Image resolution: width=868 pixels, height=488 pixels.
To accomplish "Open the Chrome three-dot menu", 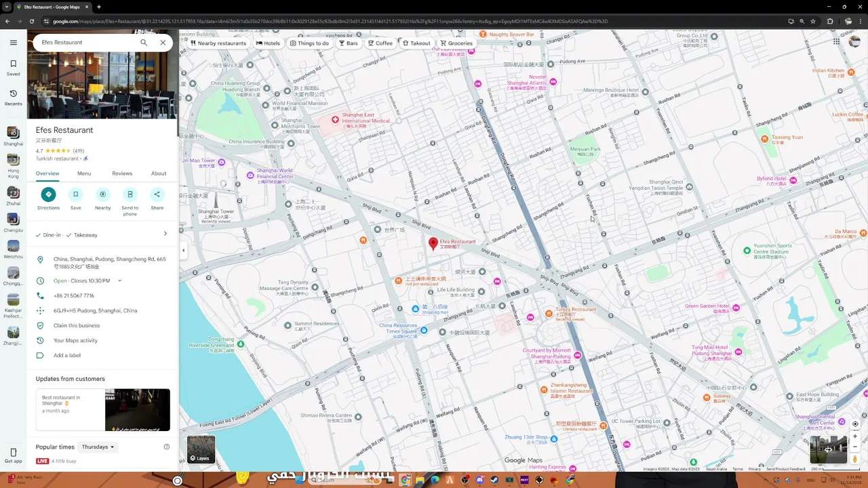I will (x=861, y=21).
